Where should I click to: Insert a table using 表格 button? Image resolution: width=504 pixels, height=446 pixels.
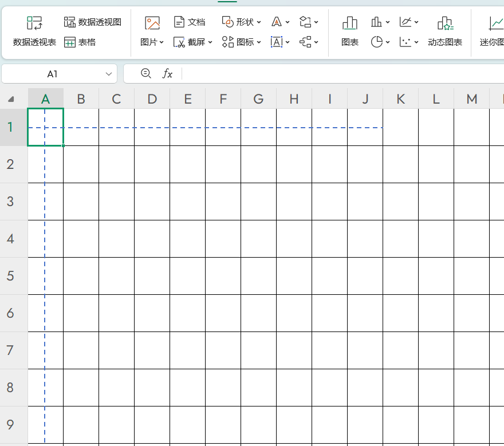[80, 42]
